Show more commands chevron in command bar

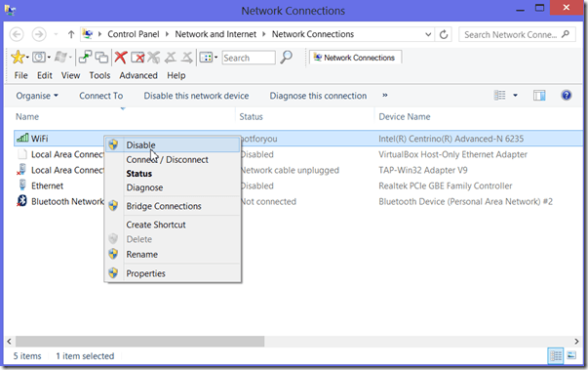[x=385, y=96]
